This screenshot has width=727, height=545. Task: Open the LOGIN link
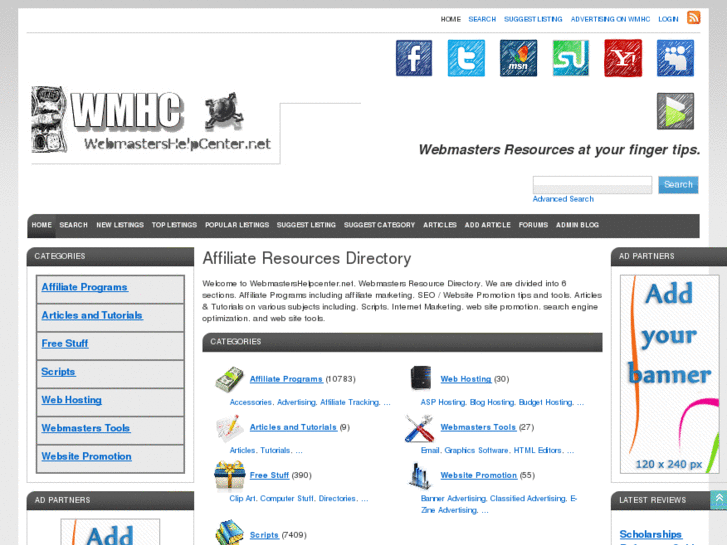pyautogui.click(x=668, y=19)
